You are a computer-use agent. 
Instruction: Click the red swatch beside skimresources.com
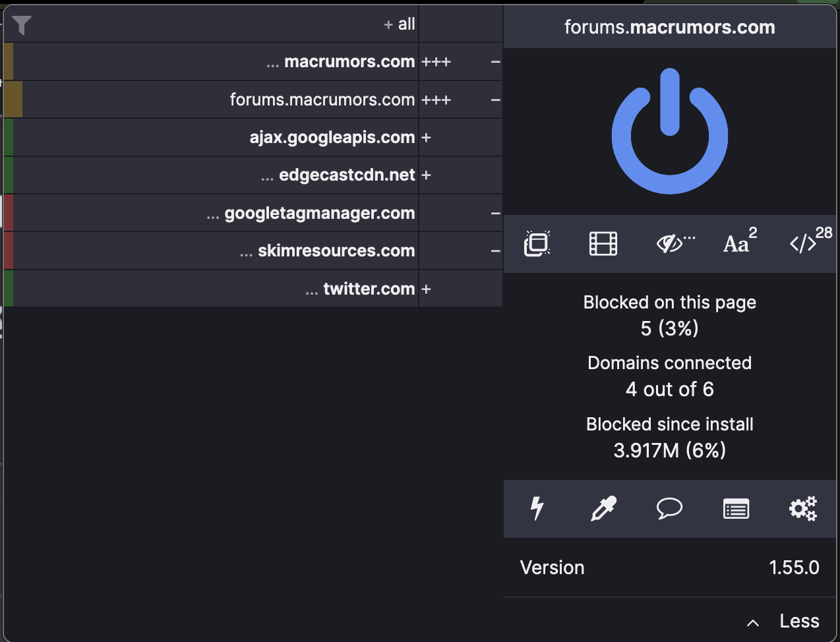tap(9, 251)
